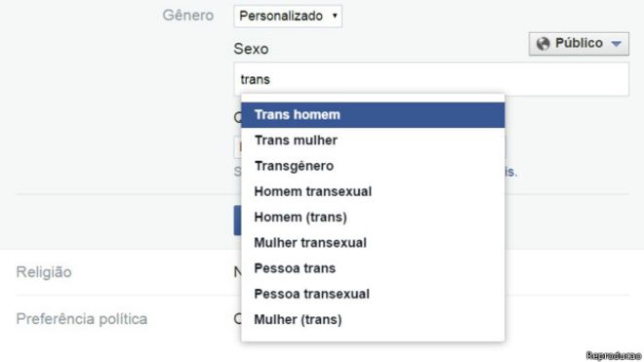The width and height of the screenshot is (644, 362).
Task: Open the Religião settings row
Action: (322, 272)
